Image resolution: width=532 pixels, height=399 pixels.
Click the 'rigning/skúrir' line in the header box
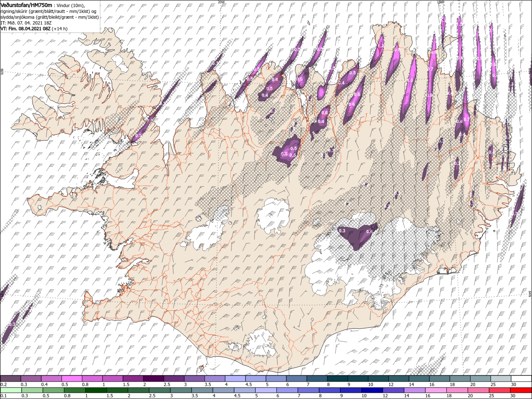pyautogui.click(x=48, y=11)
